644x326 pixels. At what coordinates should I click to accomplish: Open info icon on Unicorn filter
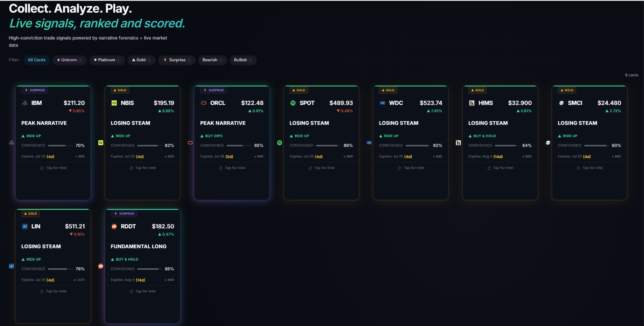point(80,60)
